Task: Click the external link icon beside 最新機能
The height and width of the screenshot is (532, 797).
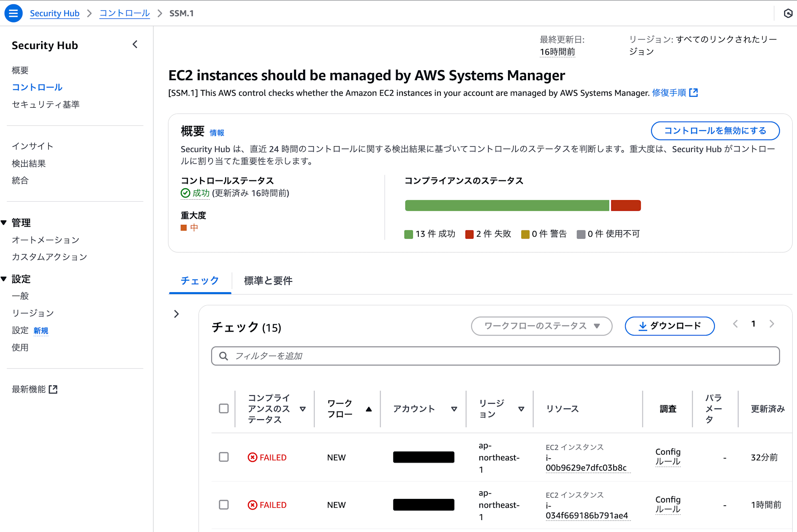Action: 53,389
